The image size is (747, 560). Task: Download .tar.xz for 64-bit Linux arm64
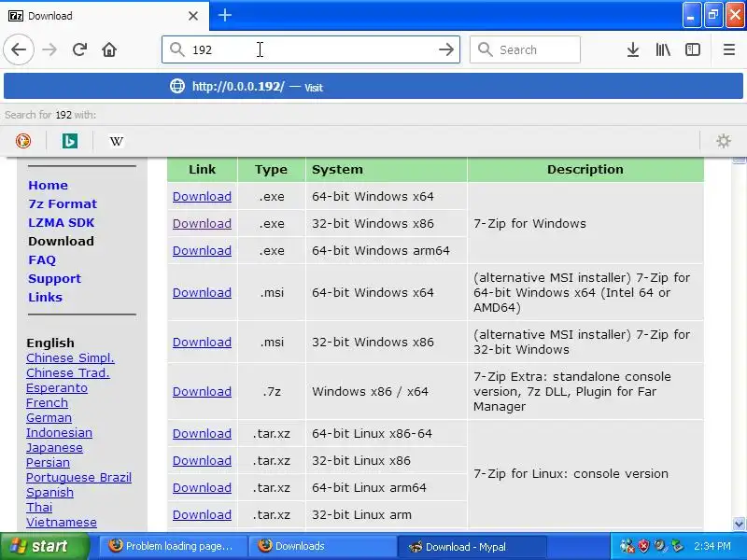[x=202, y=487]
